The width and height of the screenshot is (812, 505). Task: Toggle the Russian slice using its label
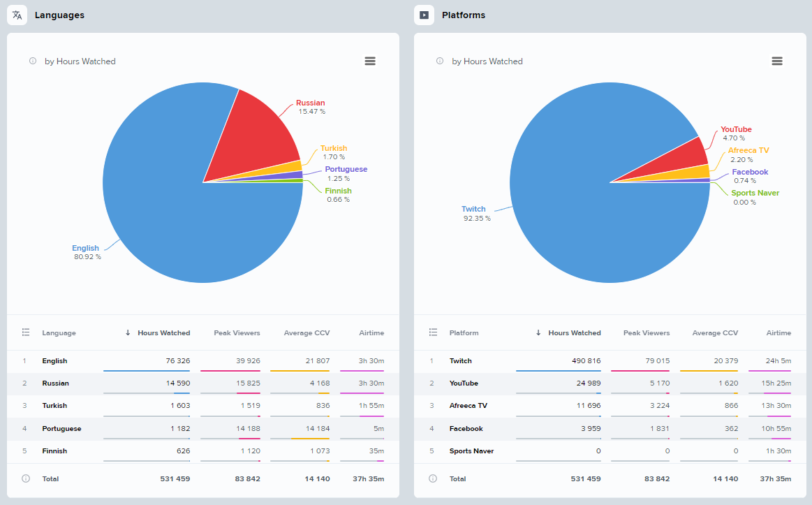[310, 103]
